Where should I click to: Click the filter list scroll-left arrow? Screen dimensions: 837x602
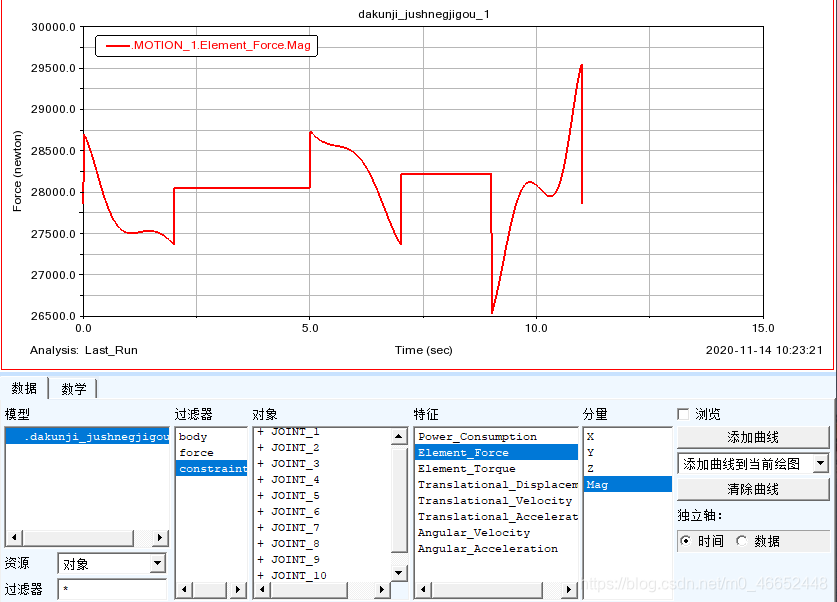(183, 590)
